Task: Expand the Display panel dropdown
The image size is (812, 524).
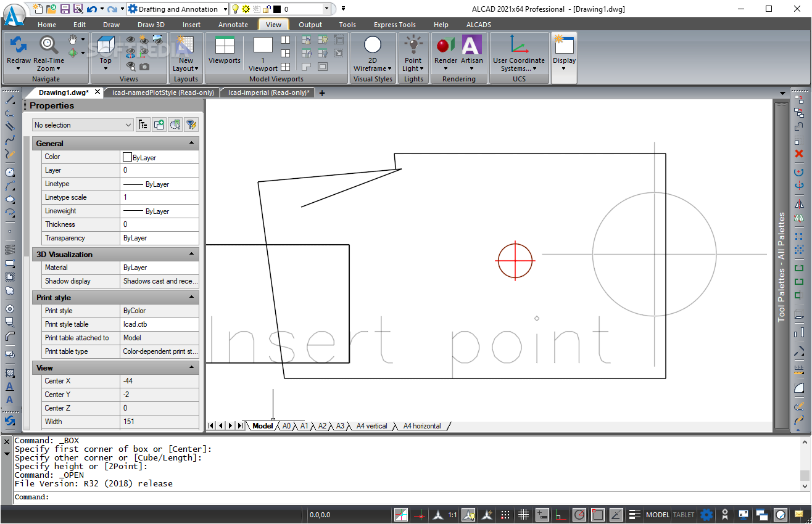Action: tap(564, 68)
